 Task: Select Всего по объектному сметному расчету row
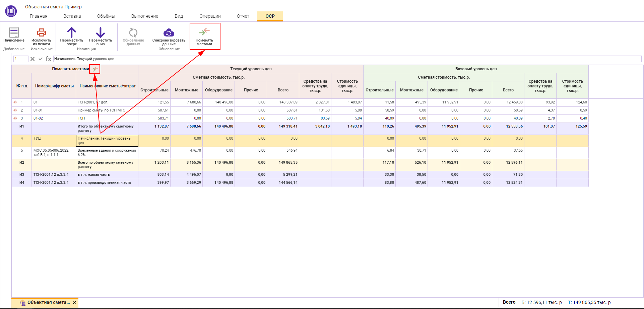(300, 165)
